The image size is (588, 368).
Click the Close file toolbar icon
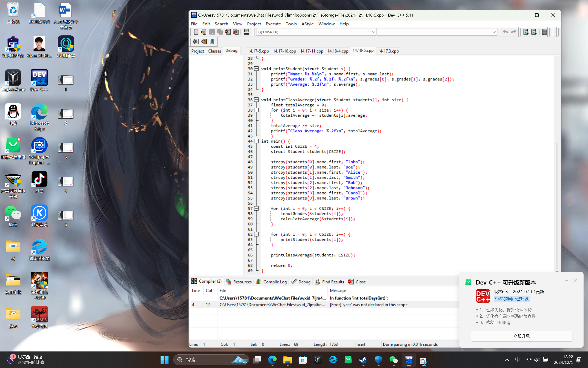click(228, 32)
